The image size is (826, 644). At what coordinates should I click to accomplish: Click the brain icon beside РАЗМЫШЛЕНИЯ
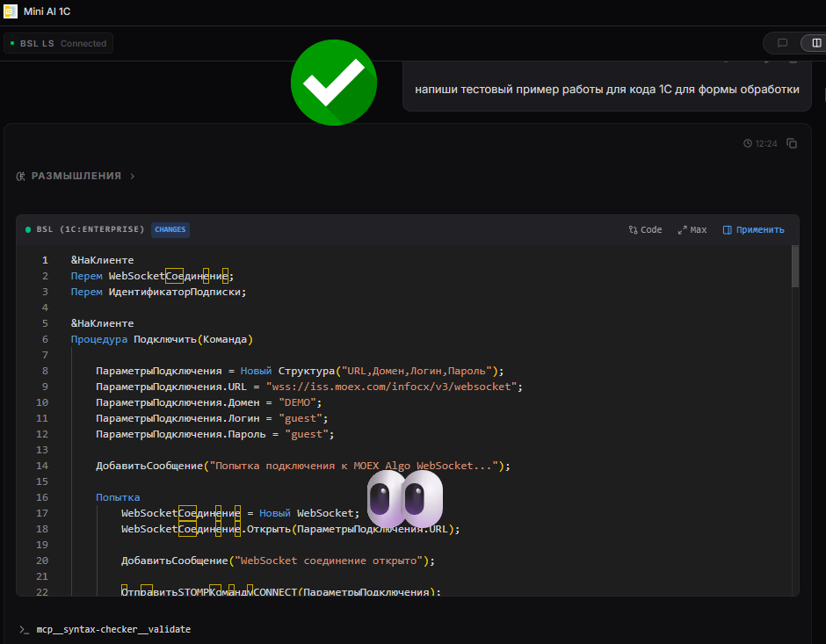(21, 176)
